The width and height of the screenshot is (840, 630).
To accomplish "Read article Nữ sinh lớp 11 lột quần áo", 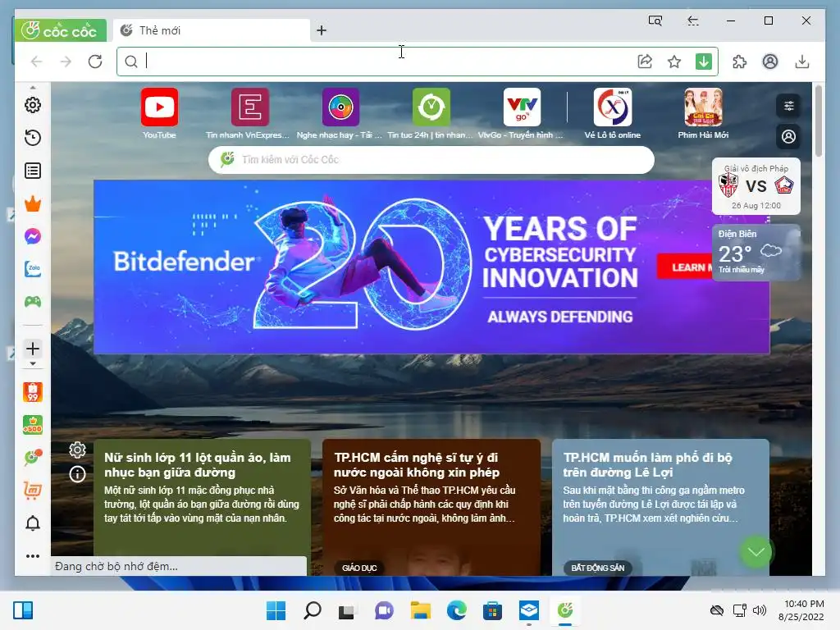I will pyautogui.click(x=202, y=507).
